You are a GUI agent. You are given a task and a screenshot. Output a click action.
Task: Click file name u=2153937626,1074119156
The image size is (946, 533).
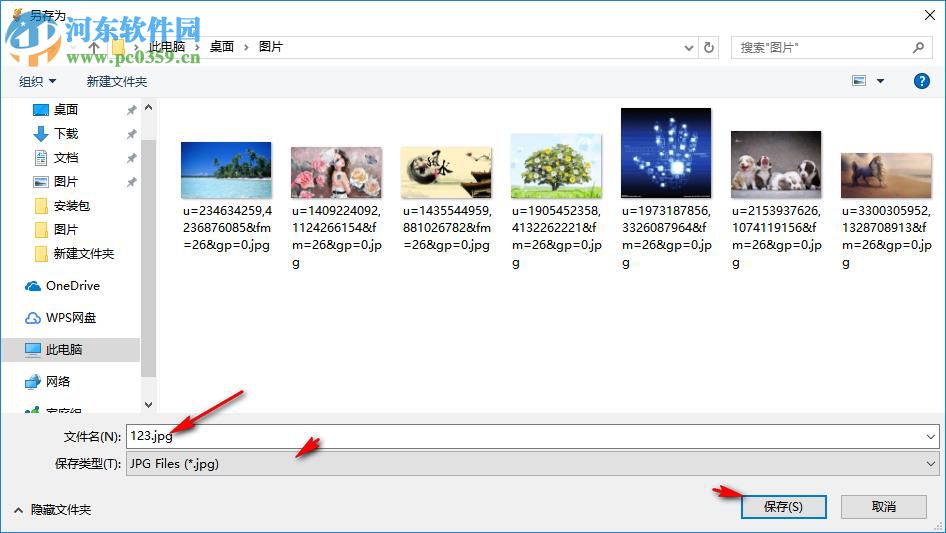click(x=776, y=236)
